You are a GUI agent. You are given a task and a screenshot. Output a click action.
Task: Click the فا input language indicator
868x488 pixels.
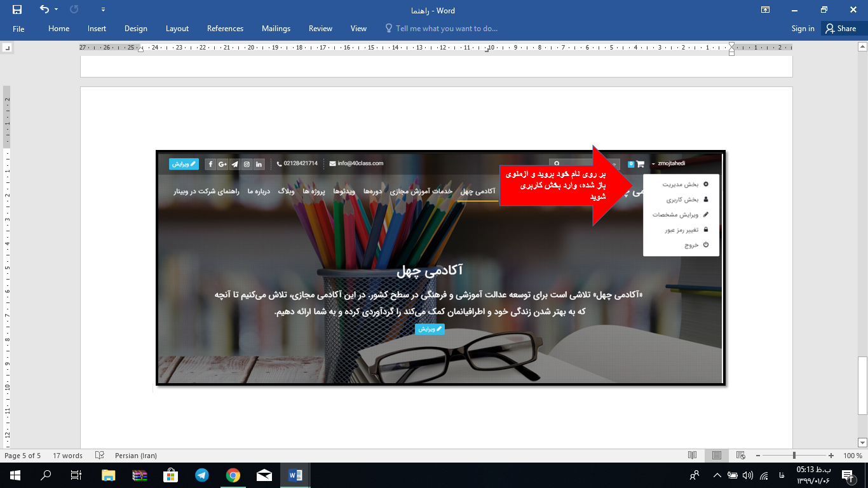pyautogui.click(x=781, y=475)
